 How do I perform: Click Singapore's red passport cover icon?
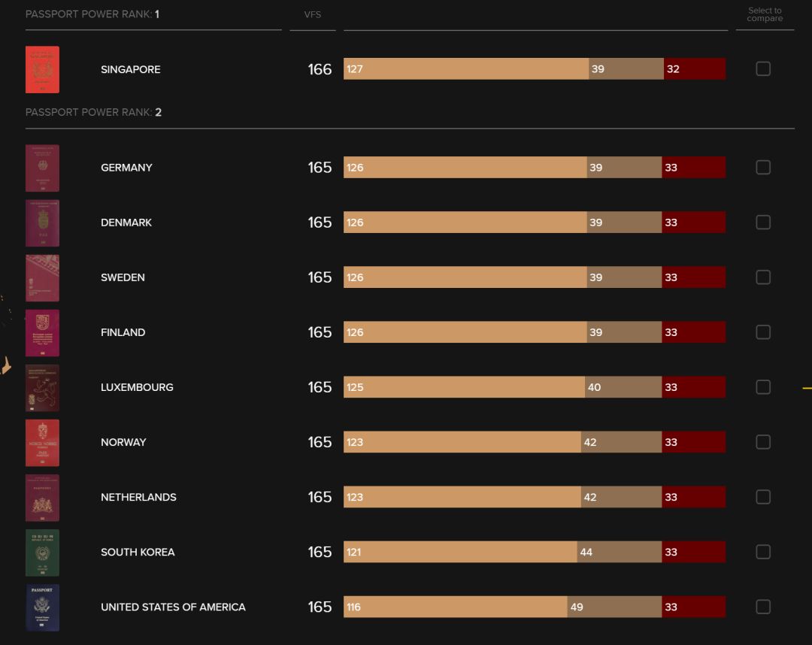42,70
